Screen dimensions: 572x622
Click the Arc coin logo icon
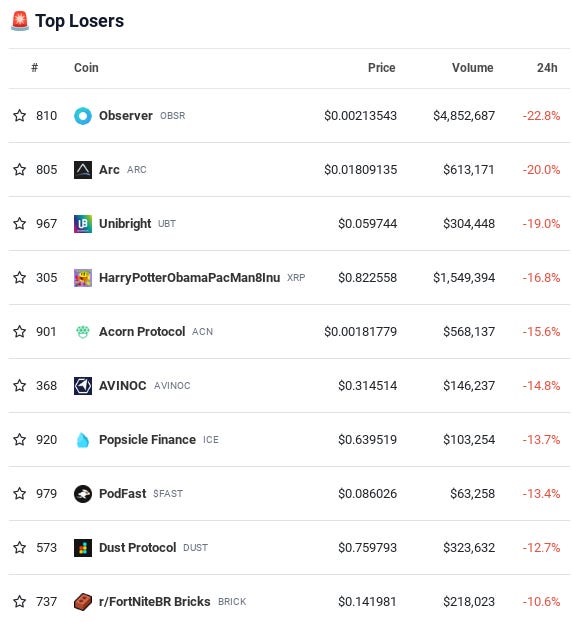coord(83,170)
